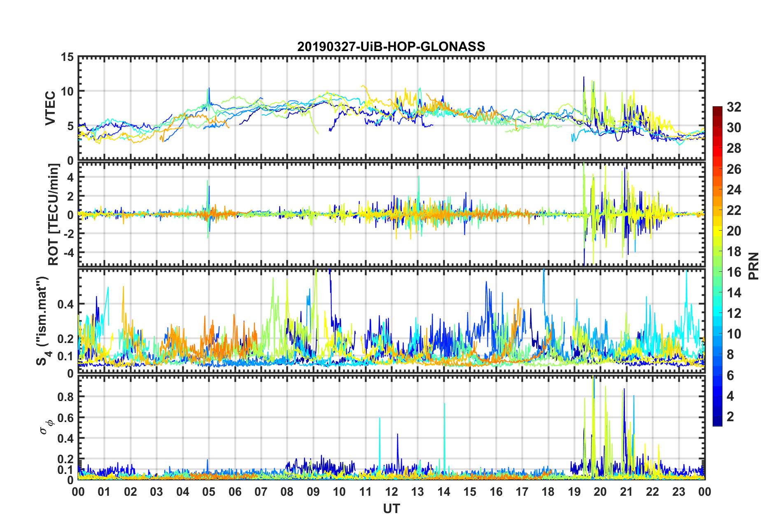783x532 pixels.
Task: Click the 28 tick on PRN colorbar
Action: [734, 148]
